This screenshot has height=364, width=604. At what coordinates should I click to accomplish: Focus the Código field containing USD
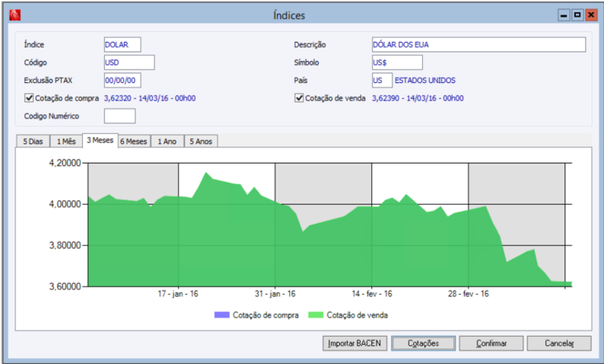[129, 62]
